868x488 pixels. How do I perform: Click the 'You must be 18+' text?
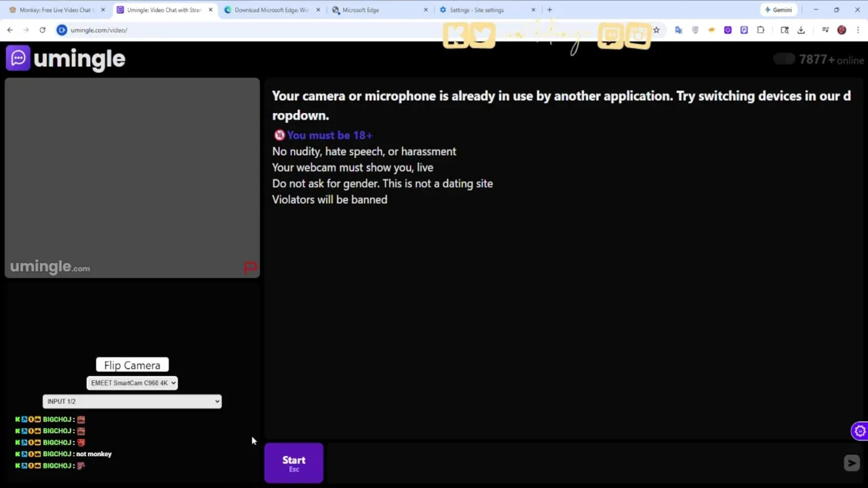point(330,135)
